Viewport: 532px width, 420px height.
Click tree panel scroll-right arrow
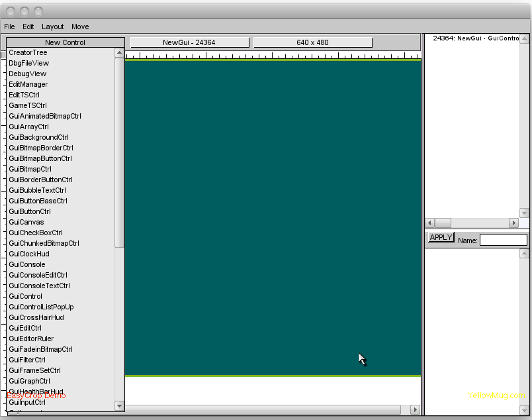click(x=513, y=223)
